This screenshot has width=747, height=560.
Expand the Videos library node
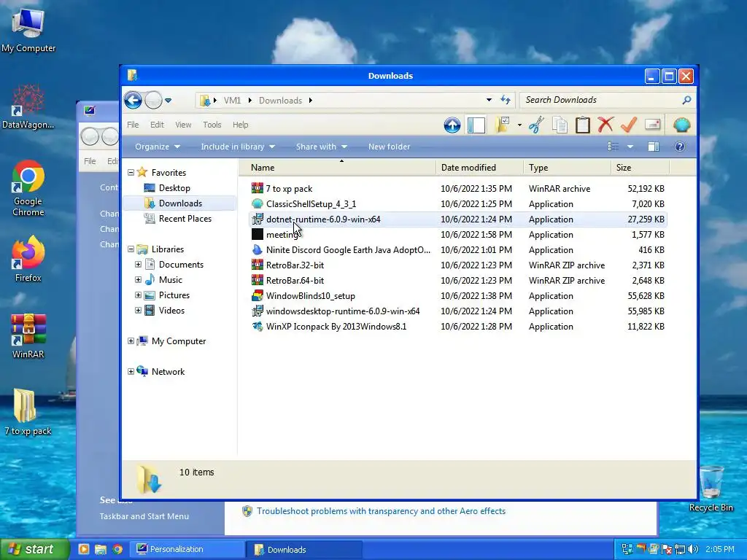pos(138,310)
